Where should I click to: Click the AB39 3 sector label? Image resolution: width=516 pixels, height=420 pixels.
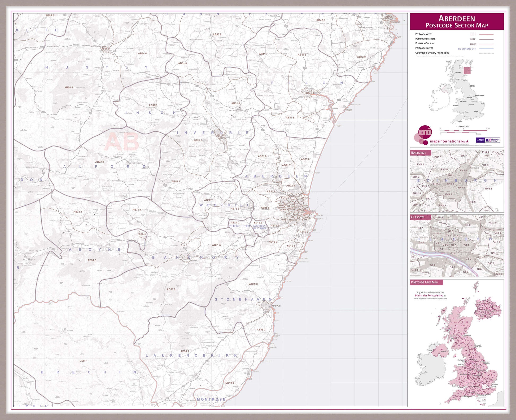(253, 284)
